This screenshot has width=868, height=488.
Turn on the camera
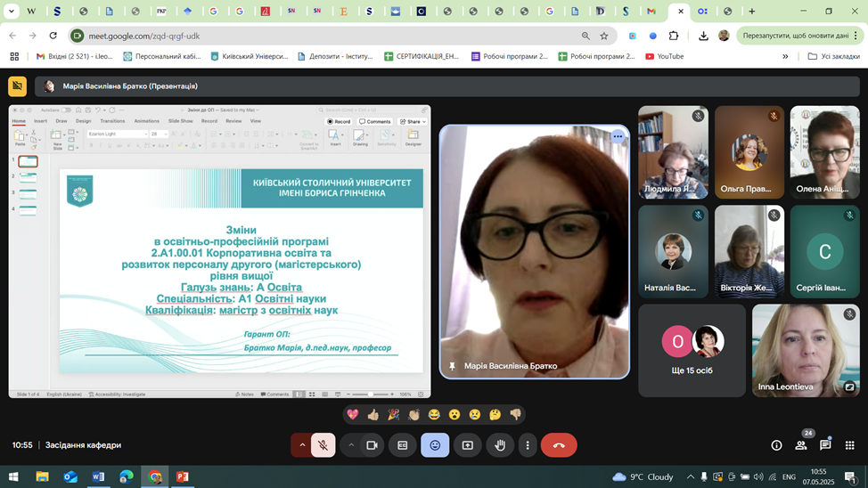pos(373,445)
